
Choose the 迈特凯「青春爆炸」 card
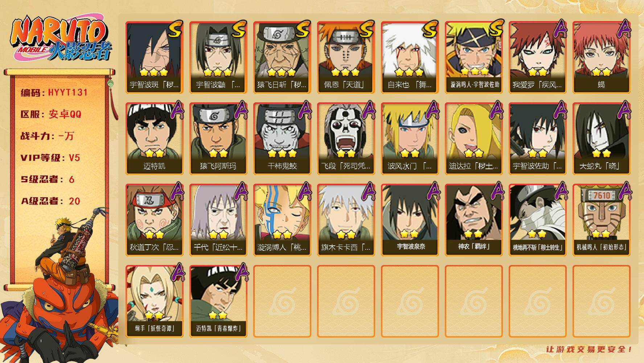218,301
